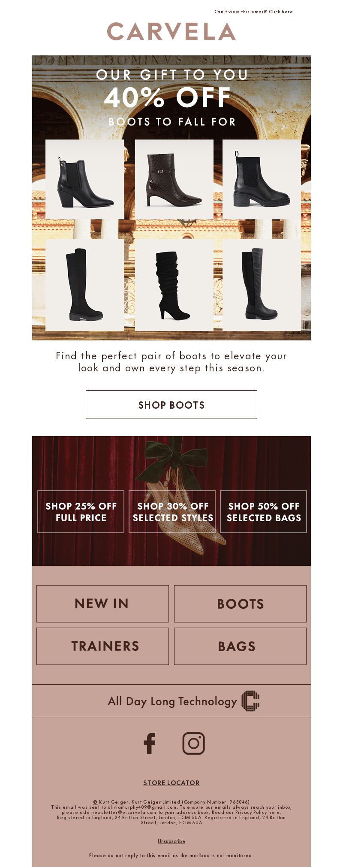Click the All Day Long Technology C logo
This screenshot has height=868, width=343.
tap(250, 701)
